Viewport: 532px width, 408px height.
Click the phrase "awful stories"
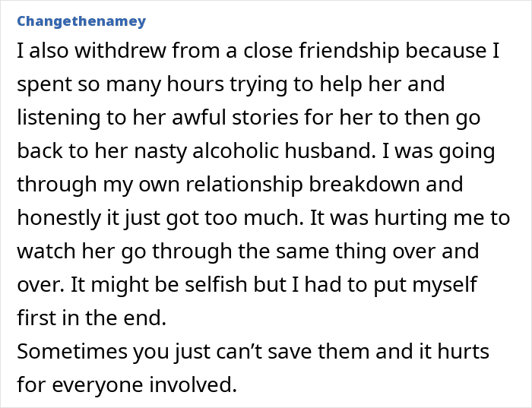[x=236, y=117]
